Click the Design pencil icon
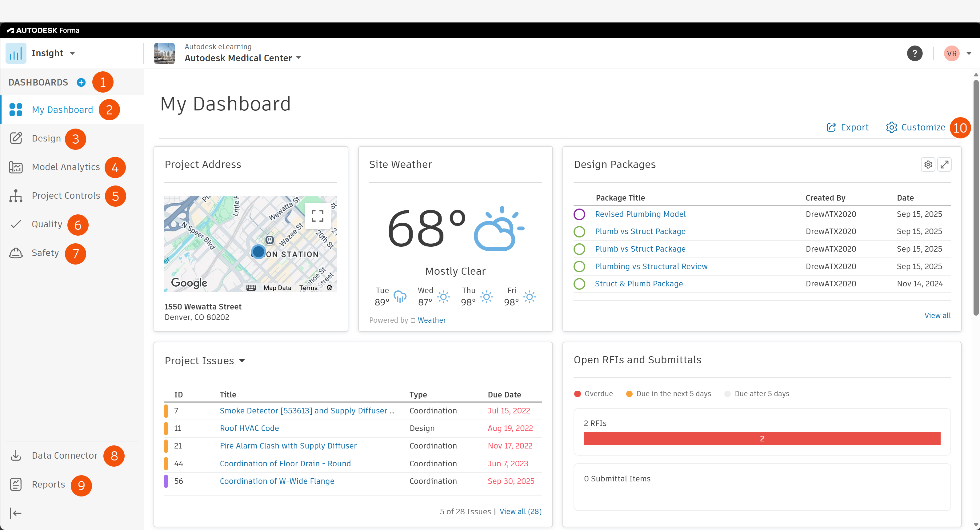980x530 pixels. tap(16, 138)
